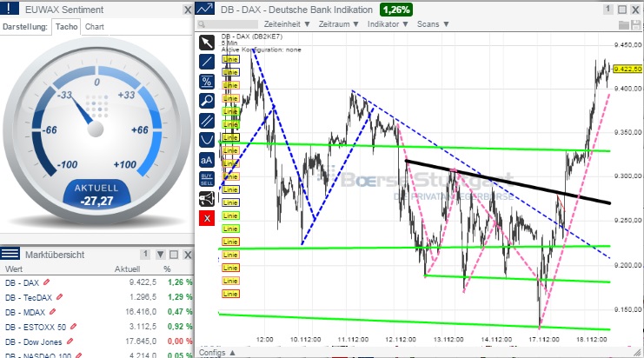Click the Aktuell column header
The image size is (644, 358).
click(127, 269)
